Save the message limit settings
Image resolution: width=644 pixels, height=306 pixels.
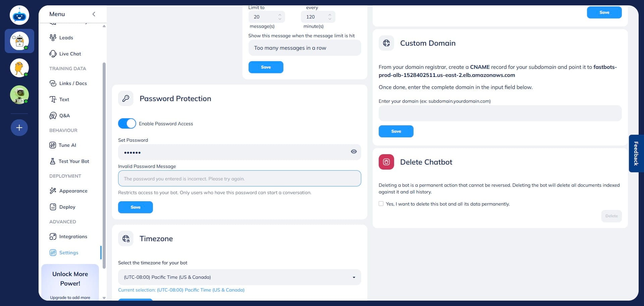[266, 67]
